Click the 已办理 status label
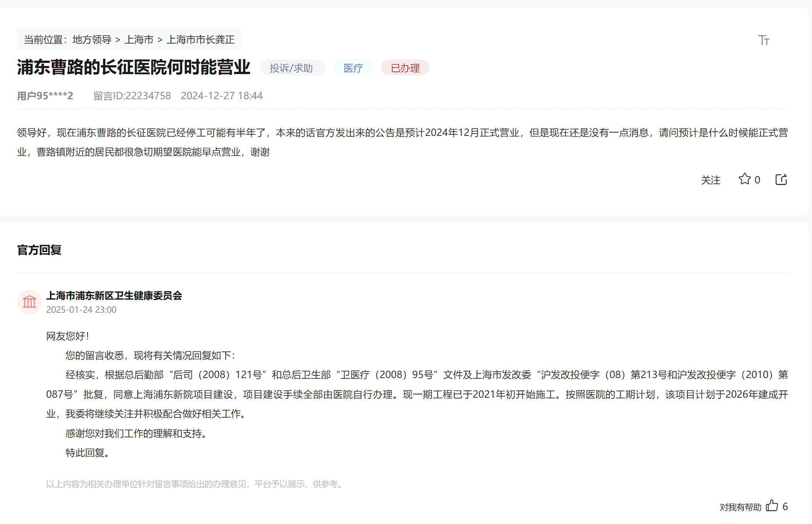Viewport: 812px width, 524px height. pos(405,67)
